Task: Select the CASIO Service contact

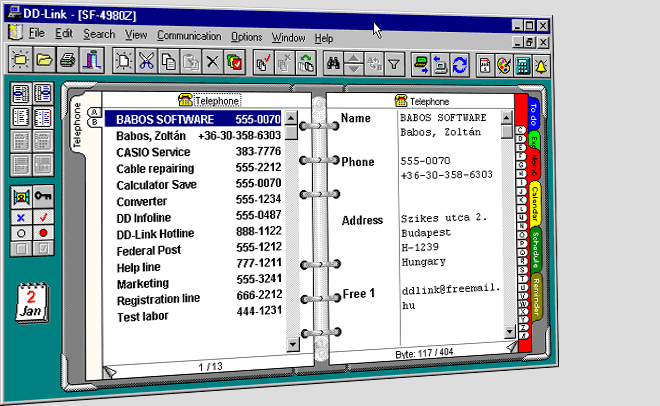Action: tap(153, 152)
